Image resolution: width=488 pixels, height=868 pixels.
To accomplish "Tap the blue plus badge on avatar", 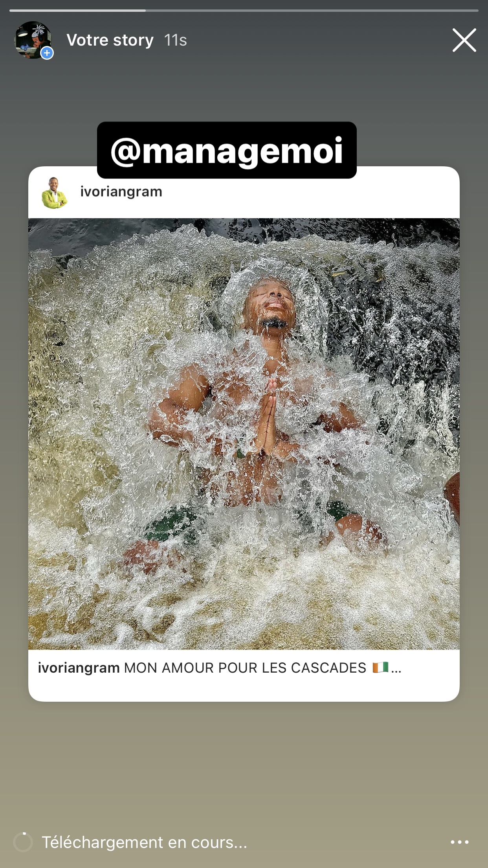I will (x=47, y=53).
